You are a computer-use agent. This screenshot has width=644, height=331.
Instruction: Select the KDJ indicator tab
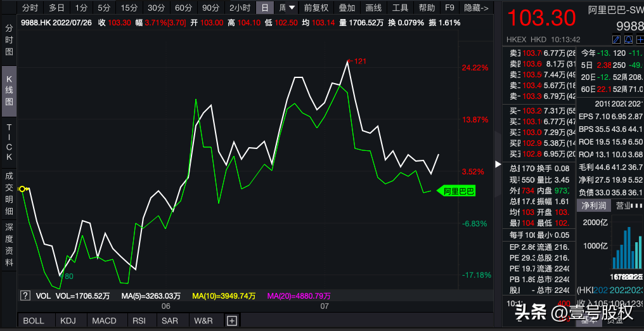tap(68, 321)
